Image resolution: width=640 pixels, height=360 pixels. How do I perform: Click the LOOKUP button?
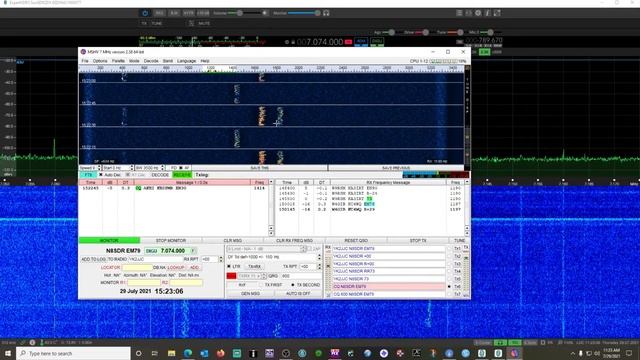(x=176, y=268)
